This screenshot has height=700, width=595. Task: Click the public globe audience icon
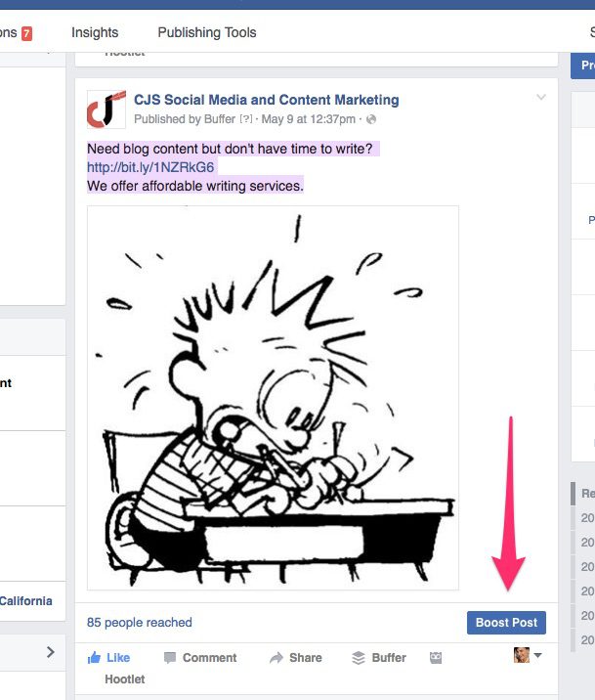371,119
